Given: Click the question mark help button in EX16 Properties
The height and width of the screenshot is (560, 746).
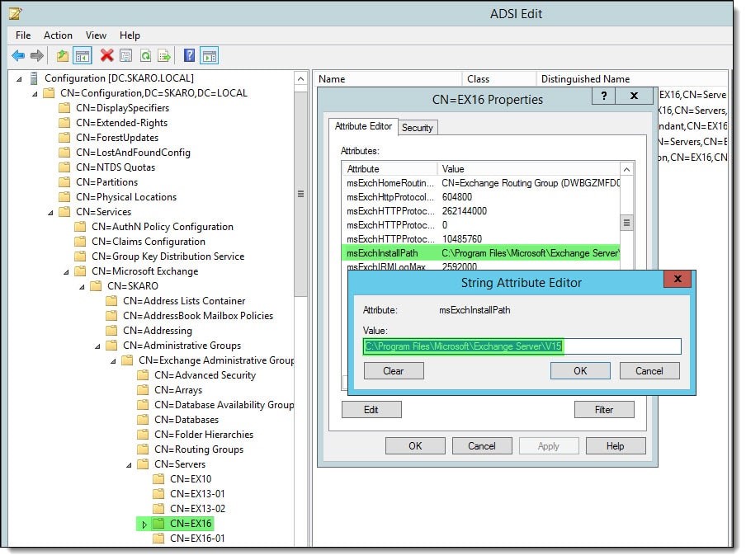Looking at the screenshot, I should (x=604, y=96).
